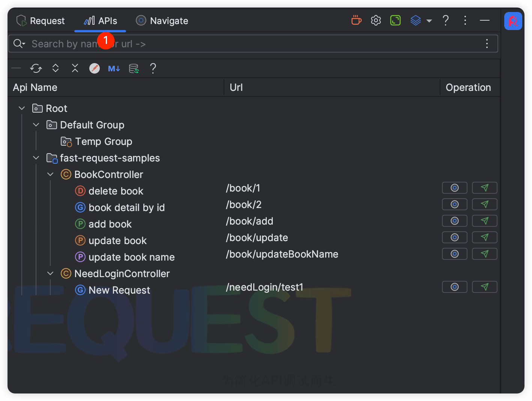Image resolution: width=532 pixels, height=401 pixels.
Task: Collapse the Root folder node
Action: pos(22,109)
